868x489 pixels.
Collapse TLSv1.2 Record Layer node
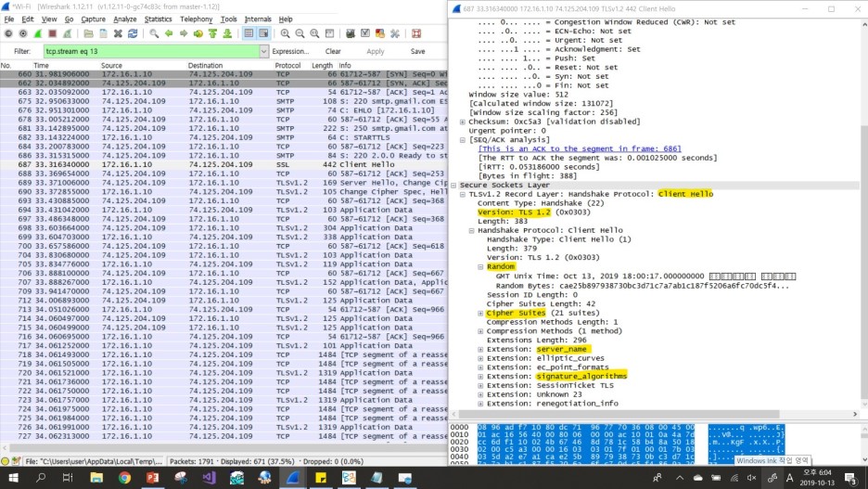(x=462, y=194)
